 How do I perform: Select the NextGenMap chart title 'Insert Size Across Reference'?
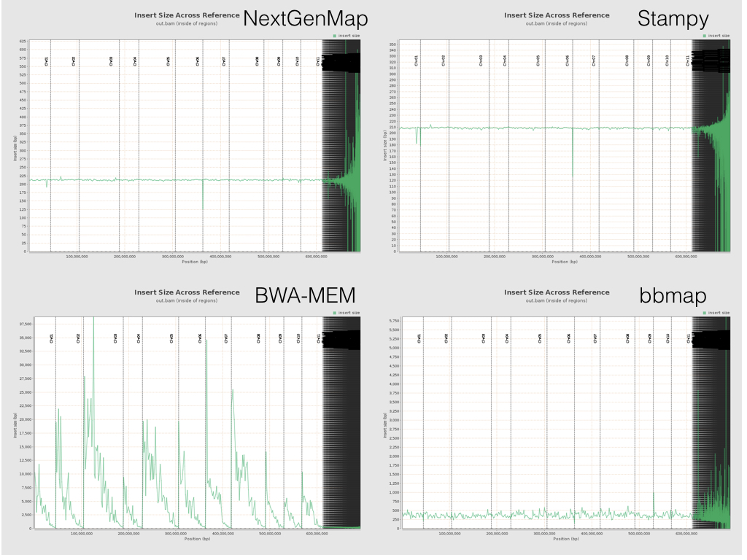click(x=187, y=15)
